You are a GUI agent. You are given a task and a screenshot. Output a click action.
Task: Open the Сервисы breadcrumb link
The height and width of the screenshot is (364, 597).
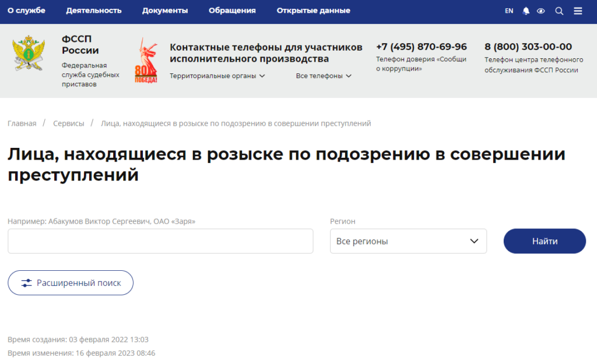(69, 123)
